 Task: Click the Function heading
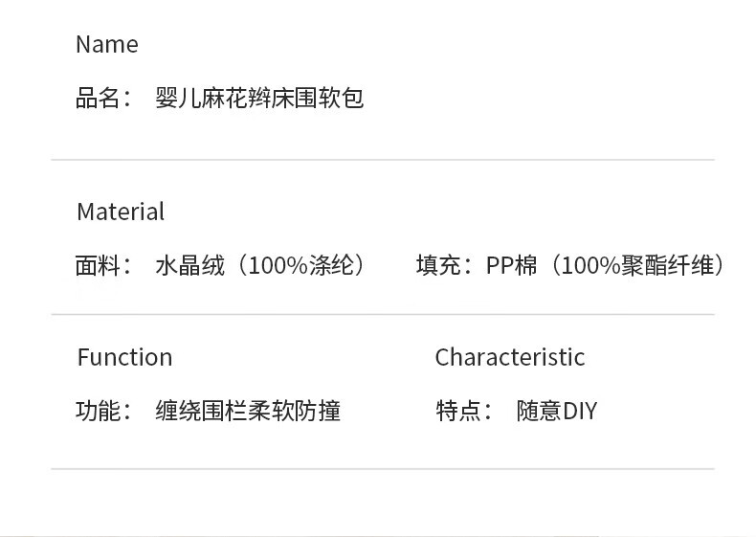pos(124,357)
